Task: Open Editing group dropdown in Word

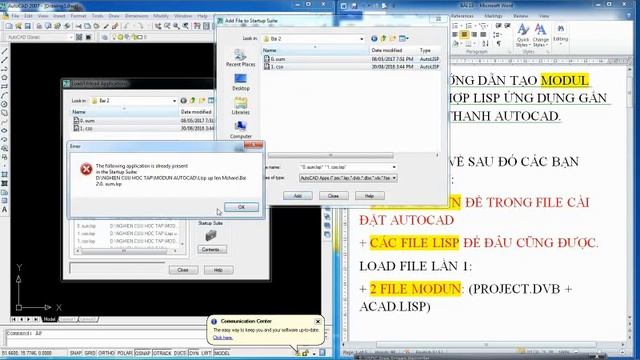Action: [560, 35]
